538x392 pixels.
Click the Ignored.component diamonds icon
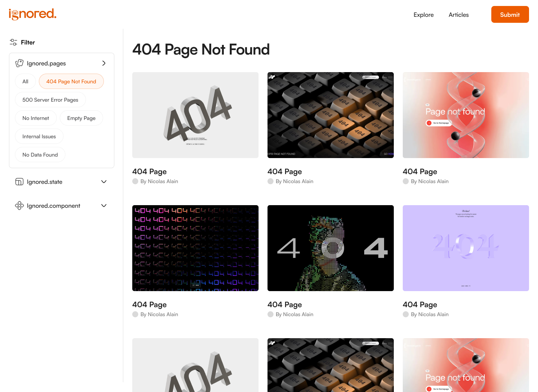[19, 206]
